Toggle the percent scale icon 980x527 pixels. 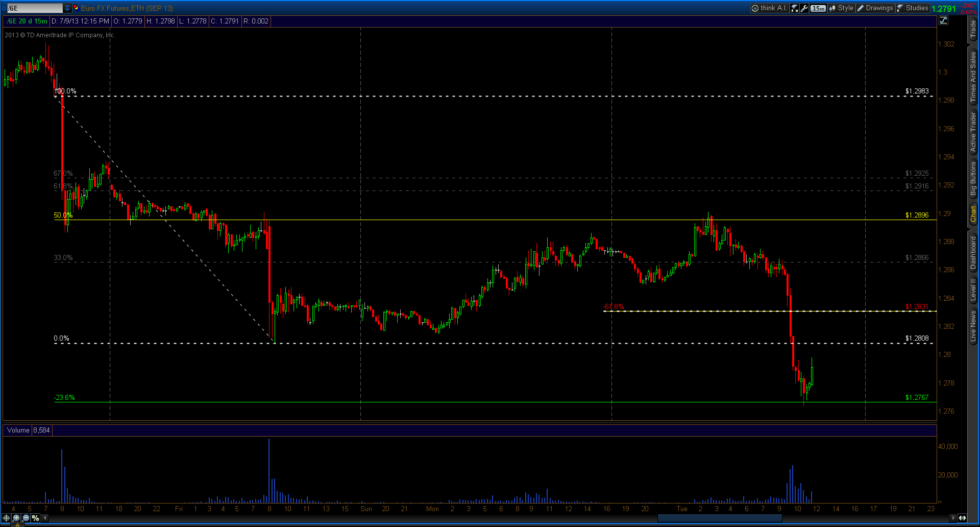click(x=35, y=518)
